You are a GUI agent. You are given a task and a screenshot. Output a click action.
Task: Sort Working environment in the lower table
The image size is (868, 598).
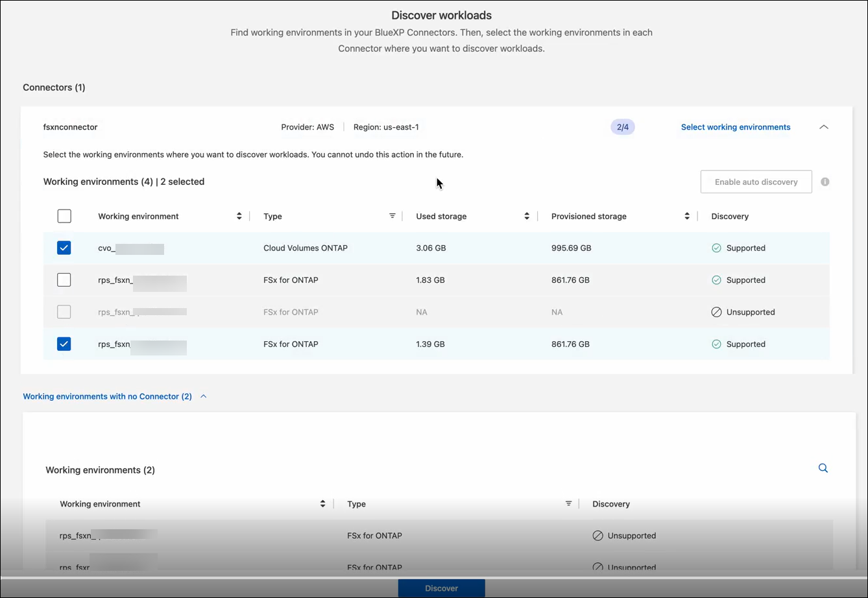322,504
